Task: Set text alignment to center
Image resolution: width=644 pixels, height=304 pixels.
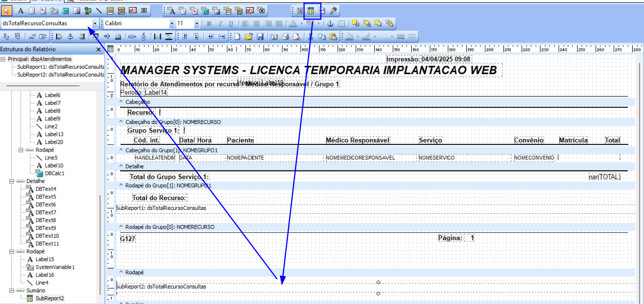Action: (x=256, y=23)
